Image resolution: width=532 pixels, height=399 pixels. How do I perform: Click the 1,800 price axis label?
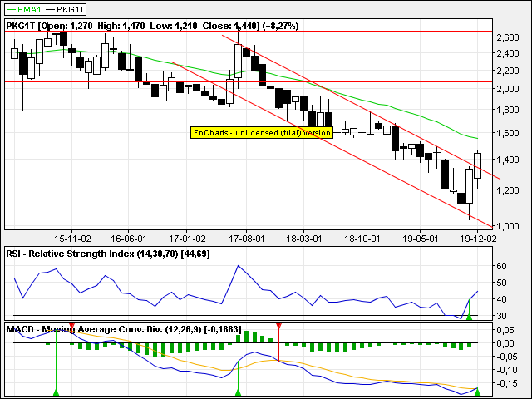[x=508, y=110]
